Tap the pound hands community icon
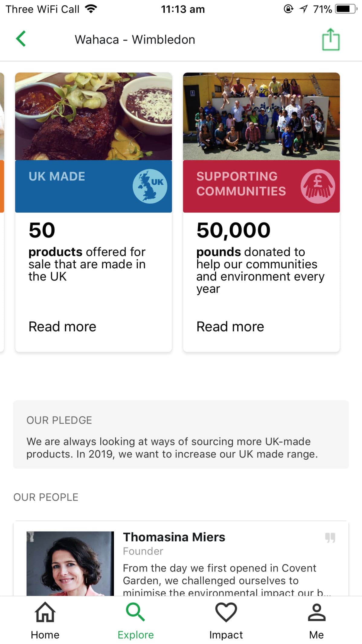This screenshot has width=362, height=644. tap(318, 186)
